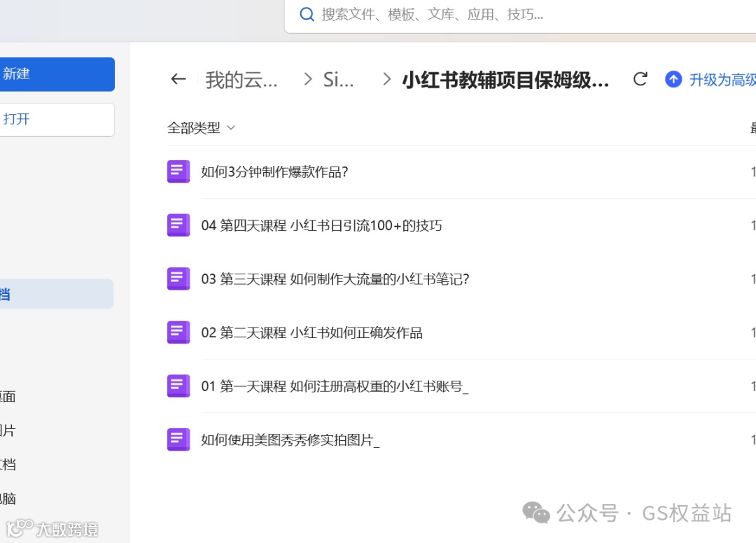Open 01 第一天课程 如何注册高权重的小红书账号_

click(335, 386)
